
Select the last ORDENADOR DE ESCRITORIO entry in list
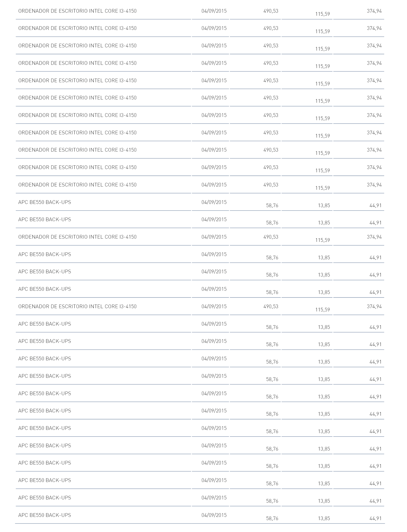coord(78,306)
